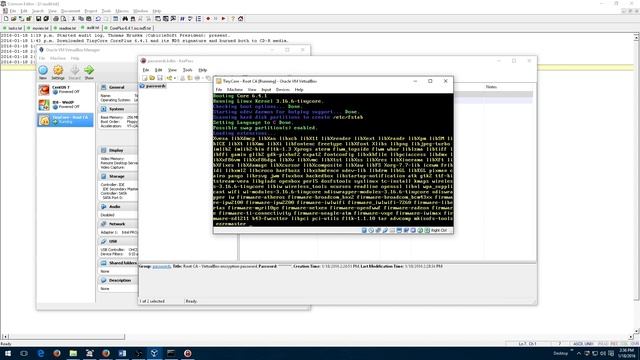Click the New database icon in KeePass toolbar
Image resolution: width=640 pixels, height=360 pixels.
click(144, 78)
